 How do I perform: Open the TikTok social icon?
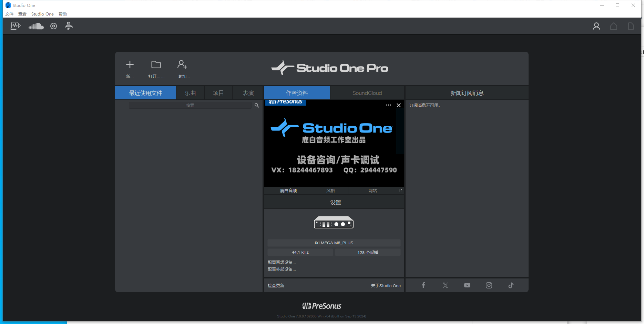click(511, 285)
